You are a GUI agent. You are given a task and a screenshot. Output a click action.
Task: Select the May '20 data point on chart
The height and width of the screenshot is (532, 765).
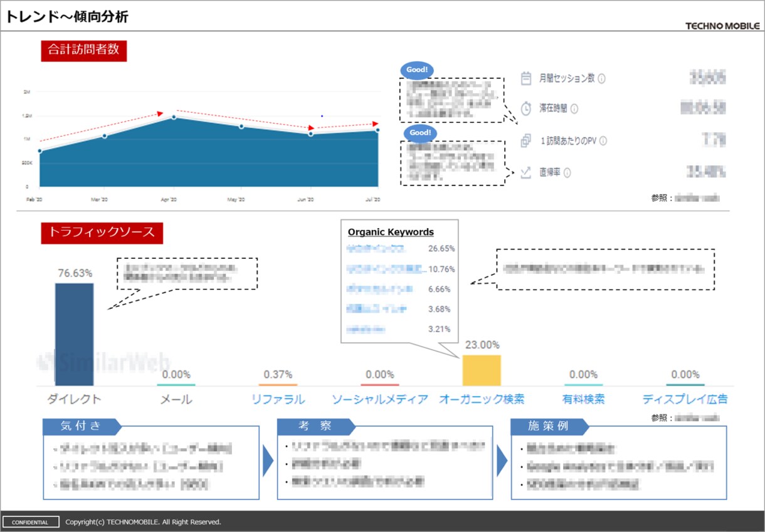tap(241, 127)
